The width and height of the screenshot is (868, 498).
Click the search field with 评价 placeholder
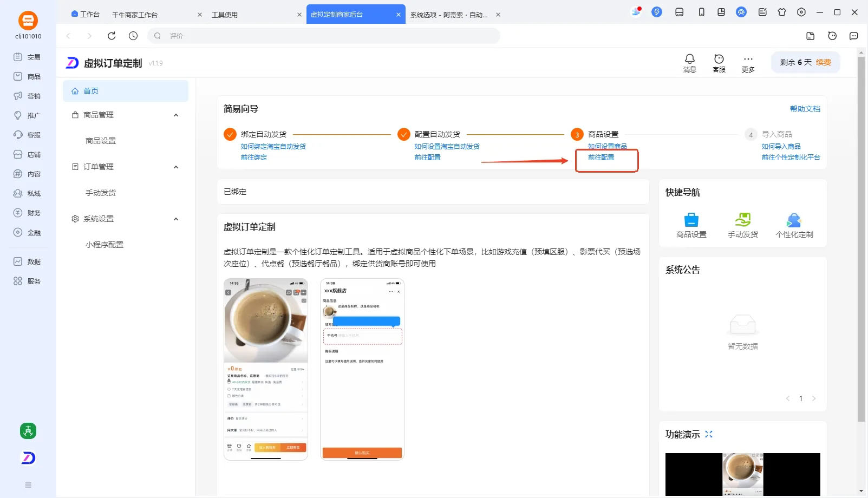[x=323, y=36]
